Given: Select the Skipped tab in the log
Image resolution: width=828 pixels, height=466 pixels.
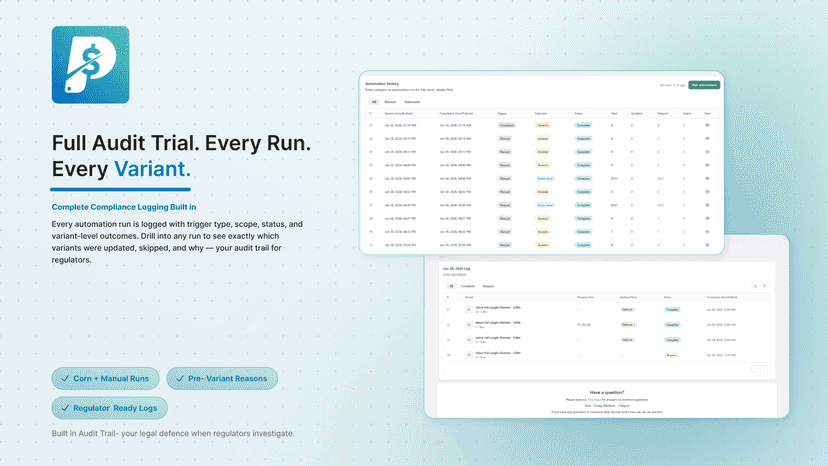Looking at the screenshot, I should pyautogui.click(x=488, y=286).
